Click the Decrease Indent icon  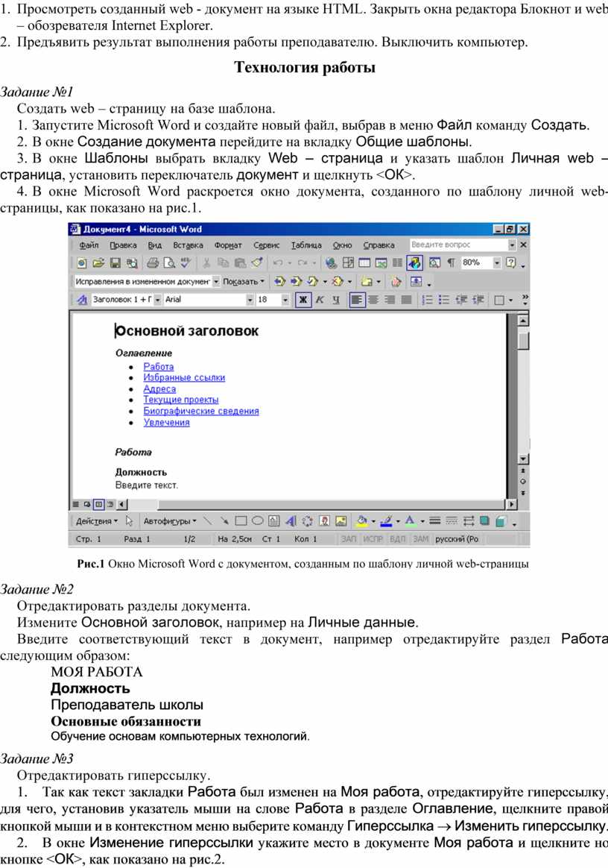(461, 300)
